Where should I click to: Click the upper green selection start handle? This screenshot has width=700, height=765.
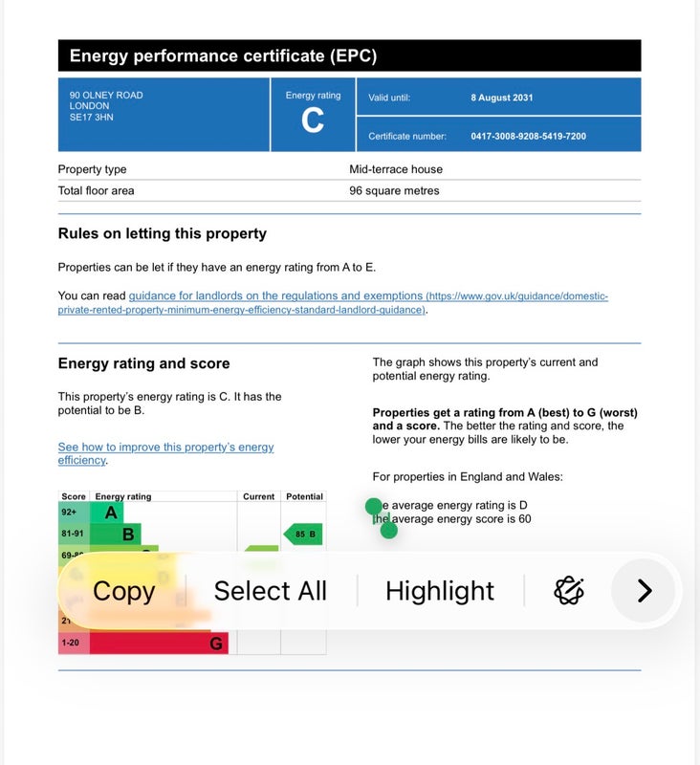coord(374,507)
